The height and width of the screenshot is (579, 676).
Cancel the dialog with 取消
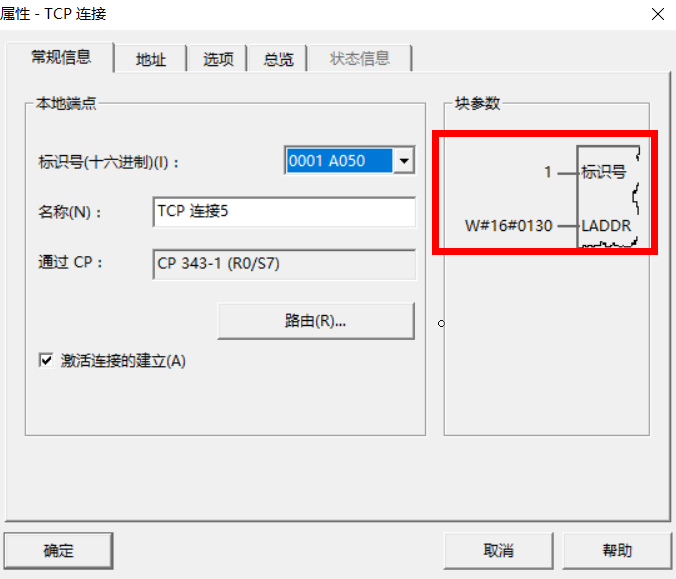click(498, 550)
